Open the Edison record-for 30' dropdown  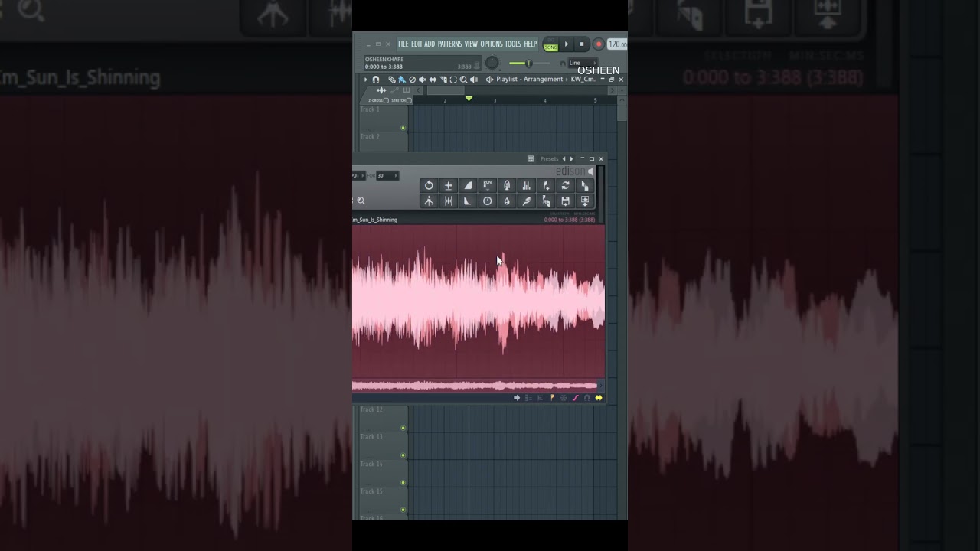(387, 175)
